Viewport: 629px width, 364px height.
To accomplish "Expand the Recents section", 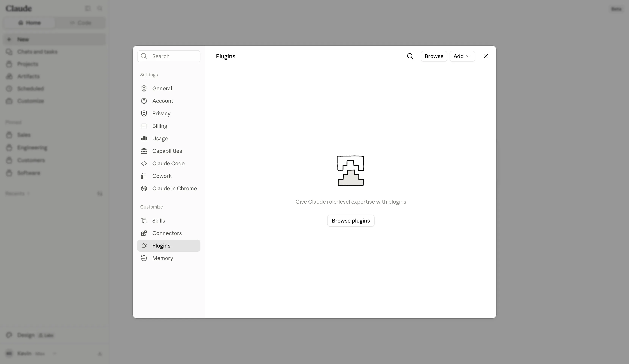I will click(17, 193).
